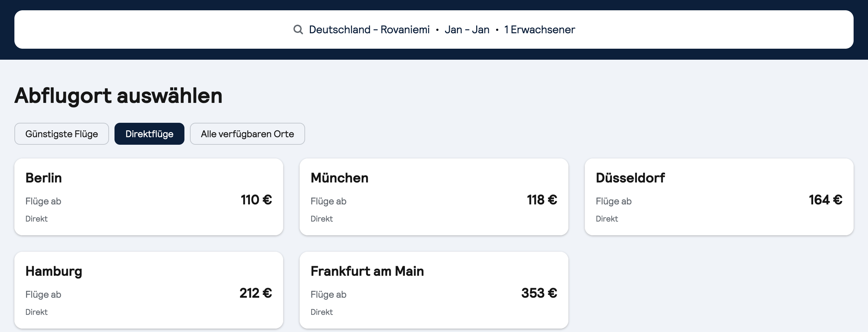Viewport: 868px width, 332px height.
Task: Select the Direktflüge filter chip
Action: click(x=149, y=134)
